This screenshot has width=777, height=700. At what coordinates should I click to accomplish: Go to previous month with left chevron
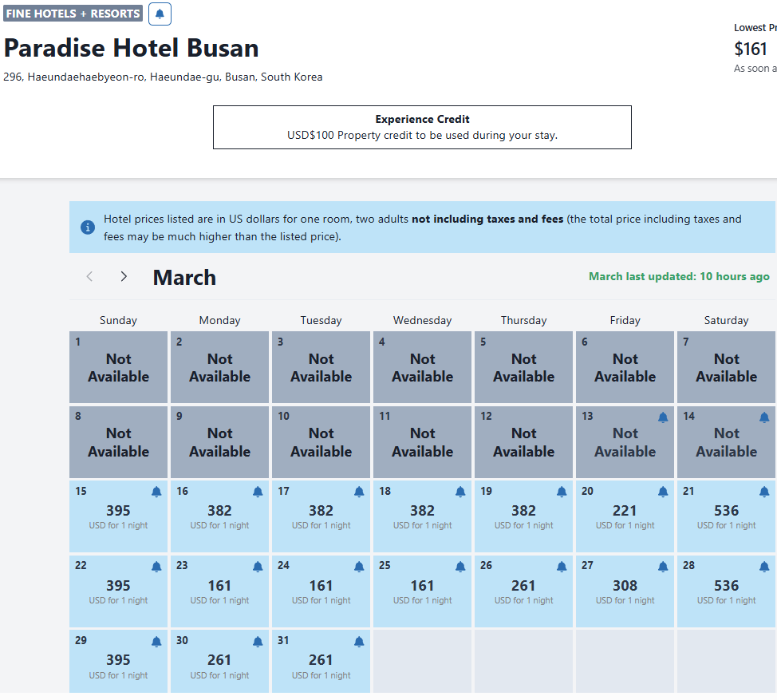click(x=89, y=276)
